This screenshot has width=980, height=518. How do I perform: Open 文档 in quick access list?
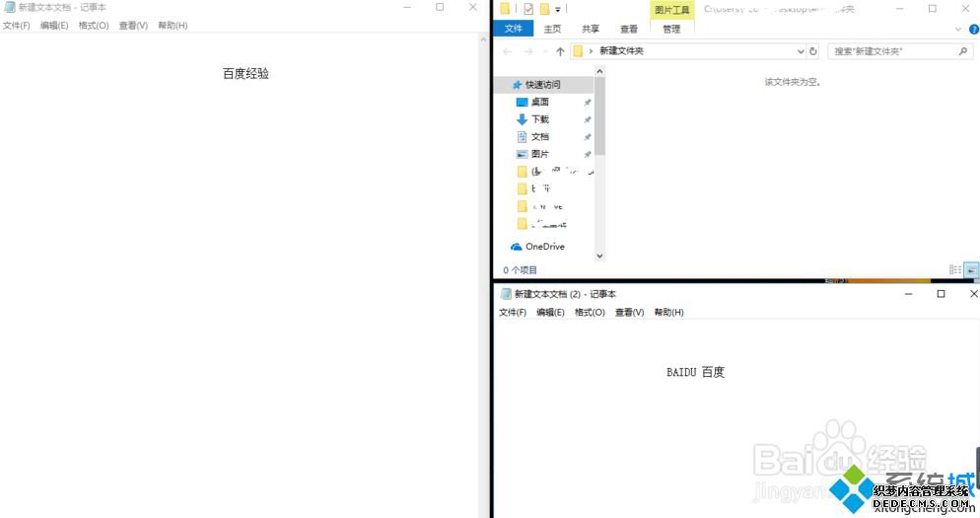[x=540, y=136]
